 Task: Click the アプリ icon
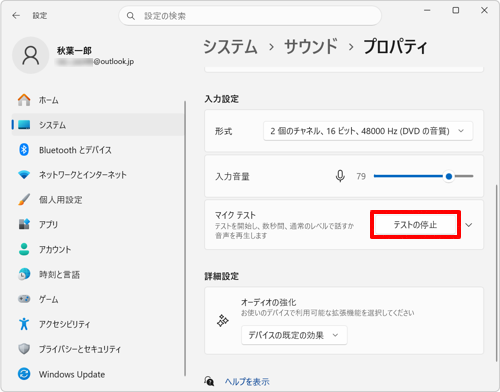click(x=24, y=224)
